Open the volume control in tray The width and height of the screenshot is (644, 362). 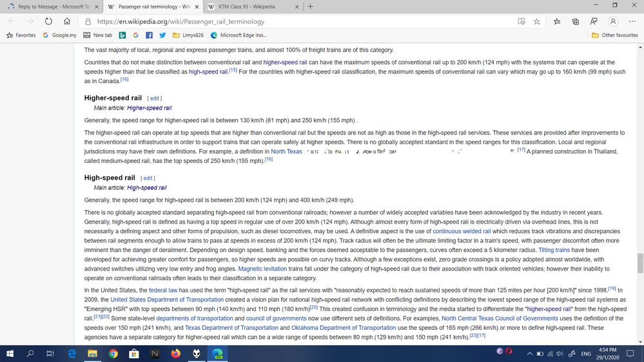click(560, 354)
